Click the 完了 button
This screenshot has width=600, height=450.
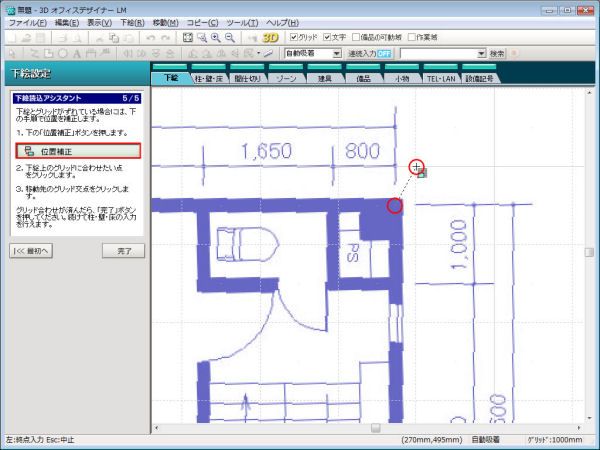(124, 250)
